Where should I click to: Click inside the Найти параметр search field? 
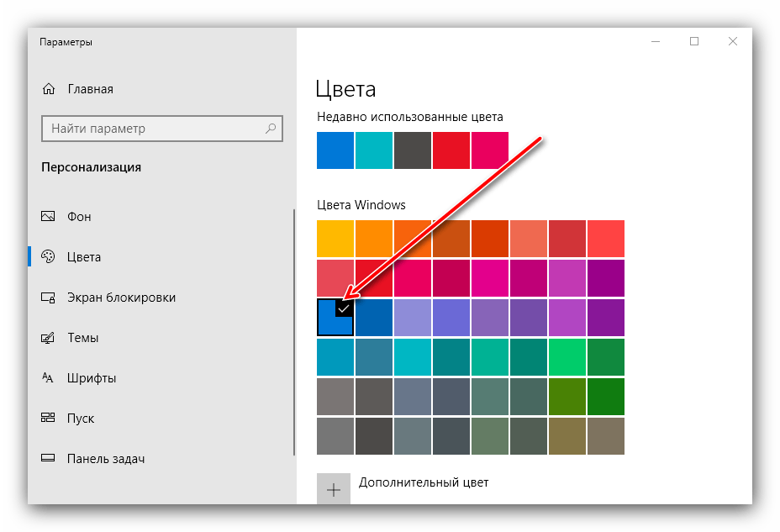[151, 129]
